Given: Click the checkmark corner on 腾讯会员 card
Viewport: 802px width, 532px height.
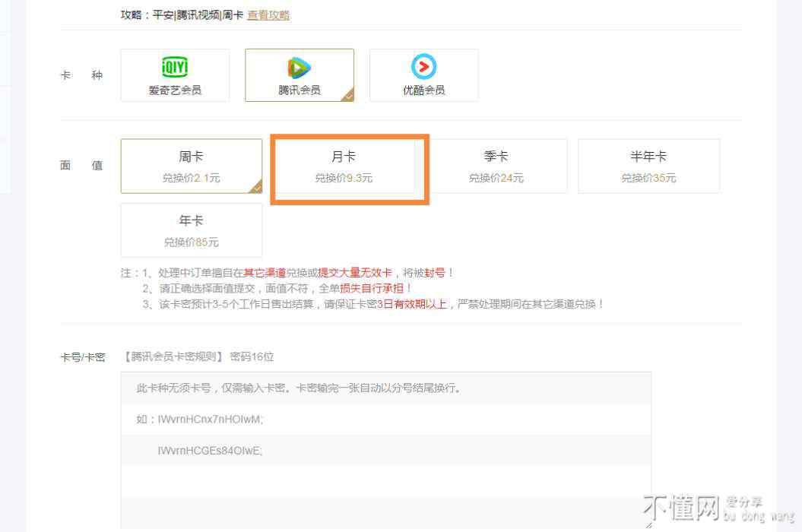Looking at the screenshot, I should 347,96.
